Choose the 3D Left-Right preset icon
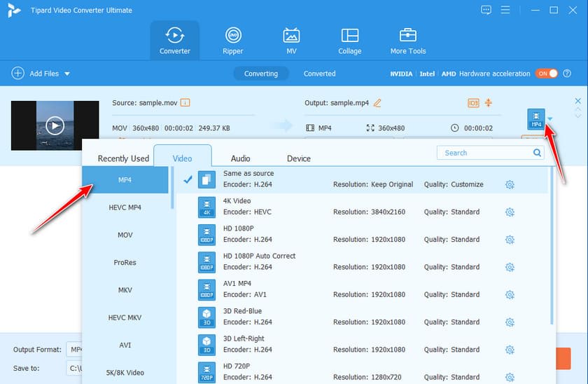 [206, 345]
